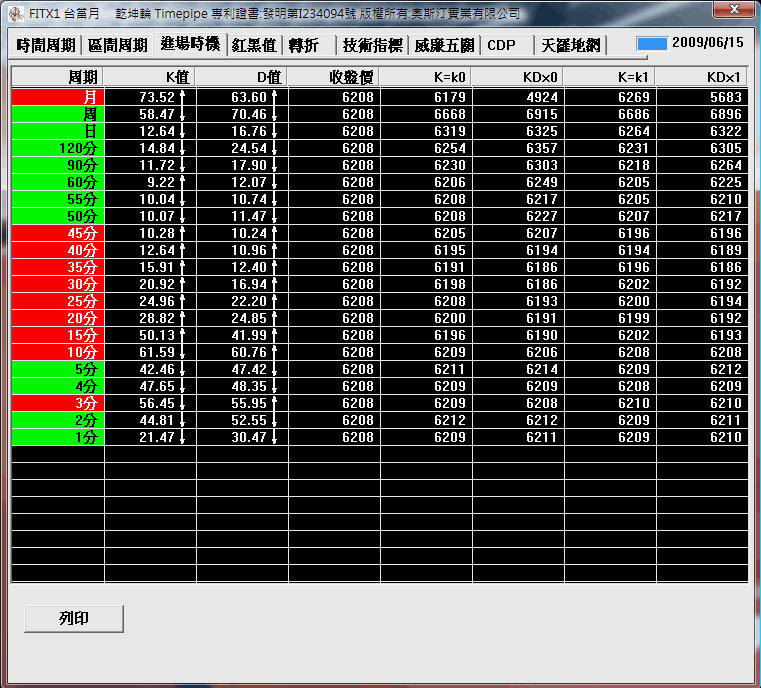Select the CDP tab
Image resolution: width=761 pixels, height=688 pixels.
501,46
